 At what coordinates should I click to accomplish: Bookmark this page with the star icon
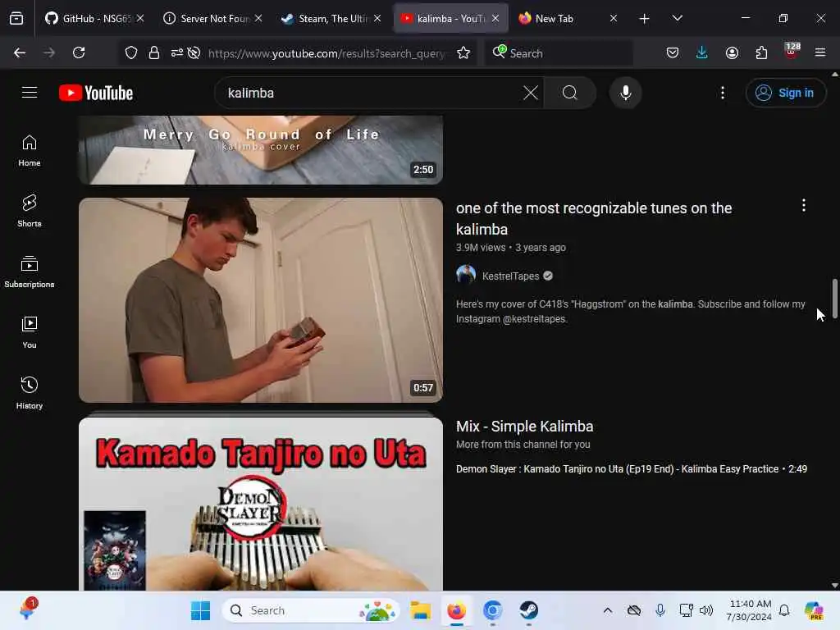point(463,52)
